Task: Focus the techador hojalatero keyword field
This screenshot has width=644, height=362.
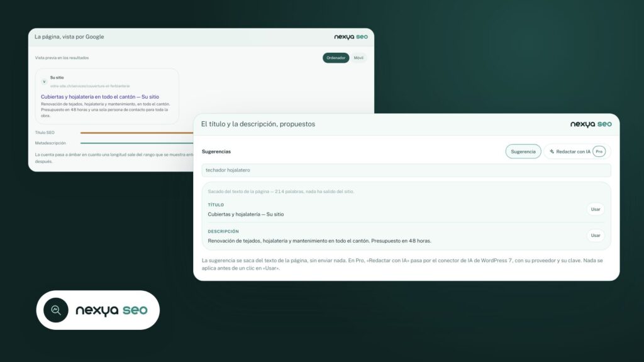Action: 406,170
